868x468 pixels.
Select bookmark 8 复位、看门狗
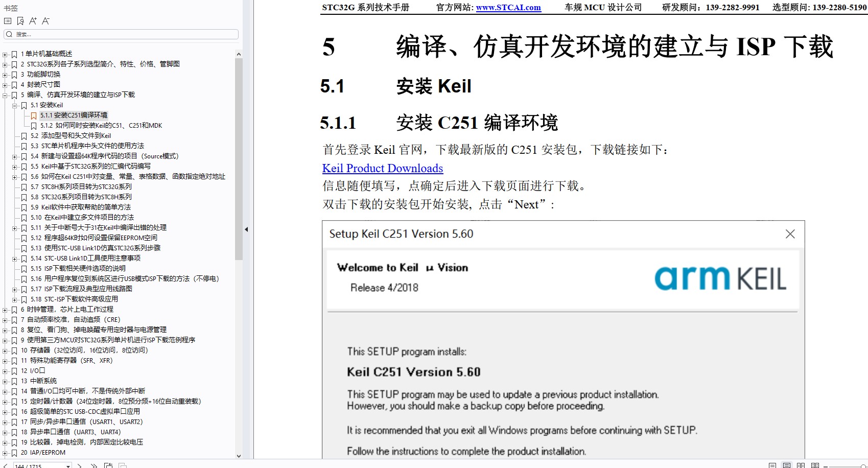93,330
